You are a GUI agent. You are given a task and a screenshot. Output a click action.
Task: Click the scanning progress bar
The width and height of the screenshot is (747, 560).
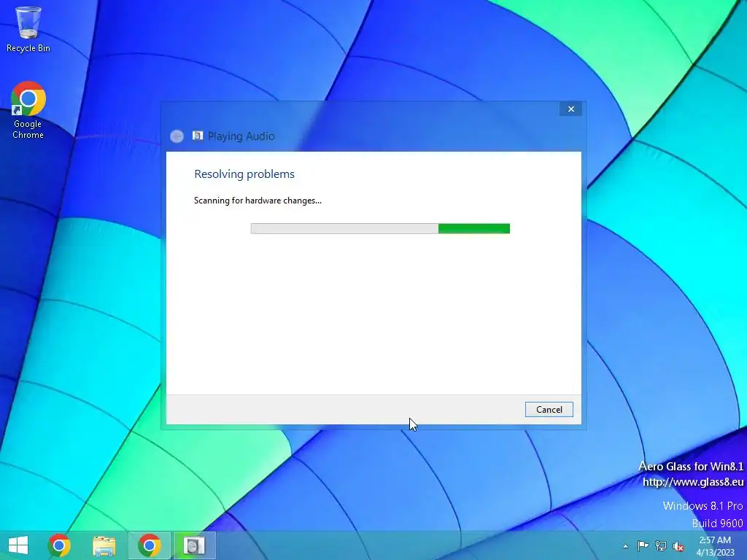click(x=380, y=228)
